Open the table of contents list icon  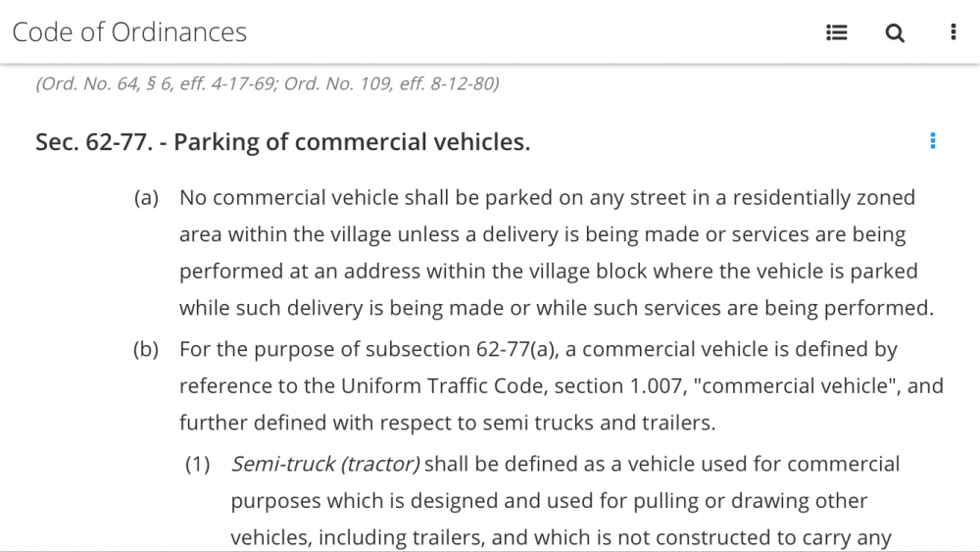point(836,32)
